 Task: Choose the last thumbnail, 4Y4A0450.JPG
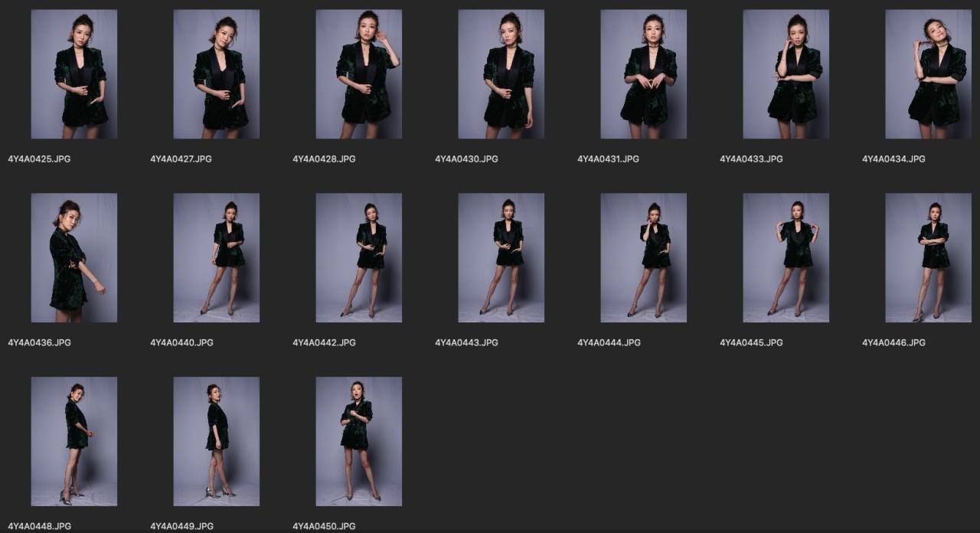359,442
